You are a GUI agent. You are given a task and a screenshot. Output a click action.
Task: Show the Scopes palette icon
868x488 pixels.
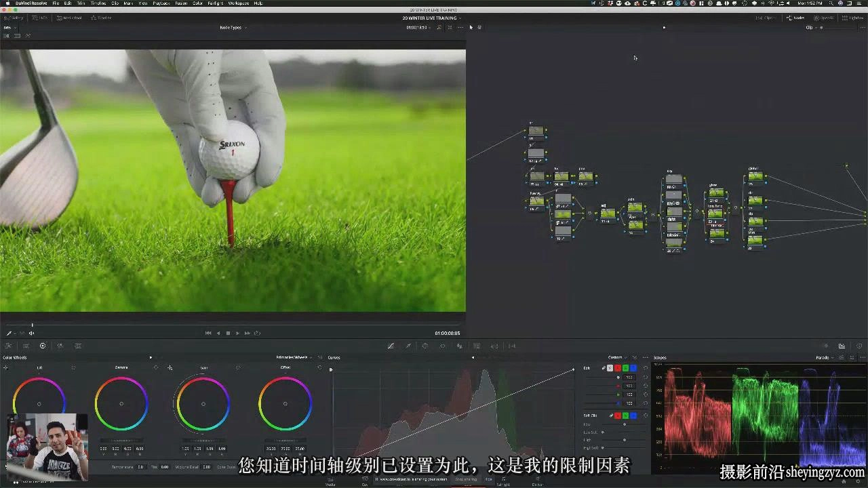842,346
